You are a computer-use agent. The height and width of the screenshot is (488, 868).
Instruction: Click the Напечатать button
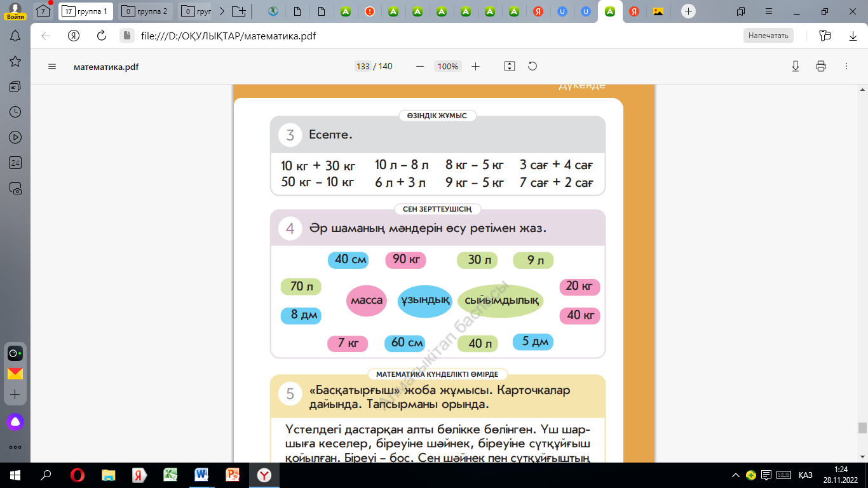768,36
